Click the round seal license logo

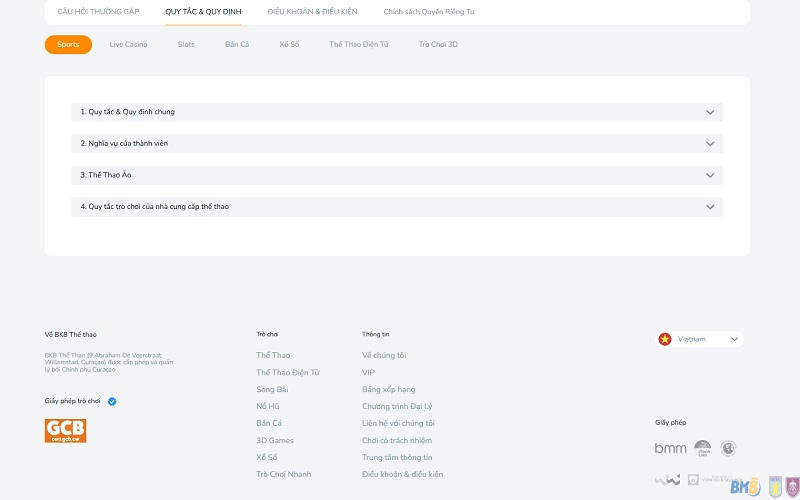(x=728, y=448)
